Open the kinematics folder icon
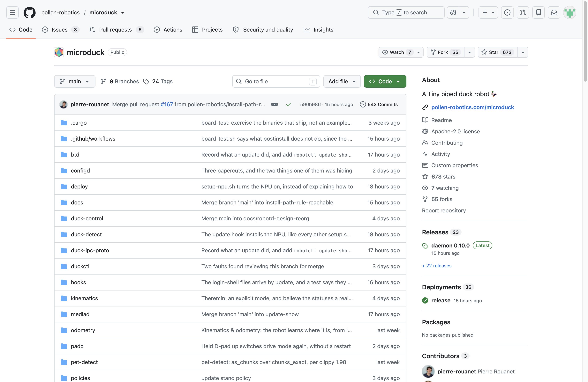Viewport: 588px width, 382px height. 64,298
